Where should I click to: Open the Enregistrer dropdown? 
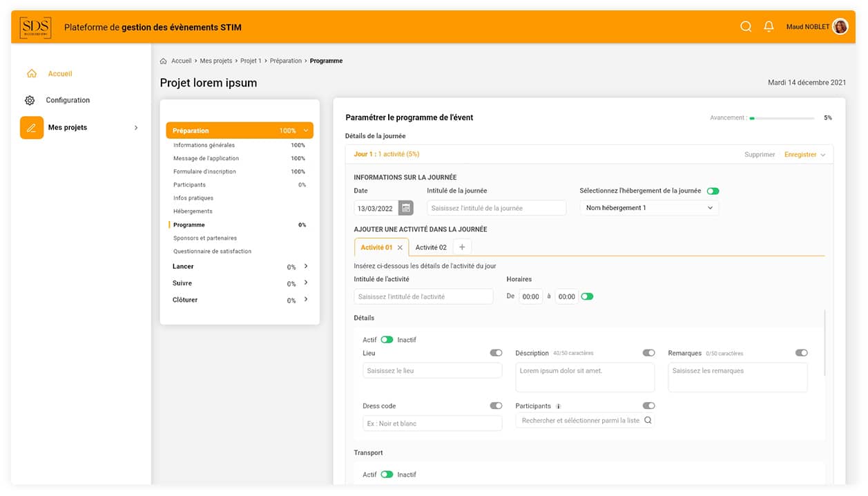tap(804, 155)
